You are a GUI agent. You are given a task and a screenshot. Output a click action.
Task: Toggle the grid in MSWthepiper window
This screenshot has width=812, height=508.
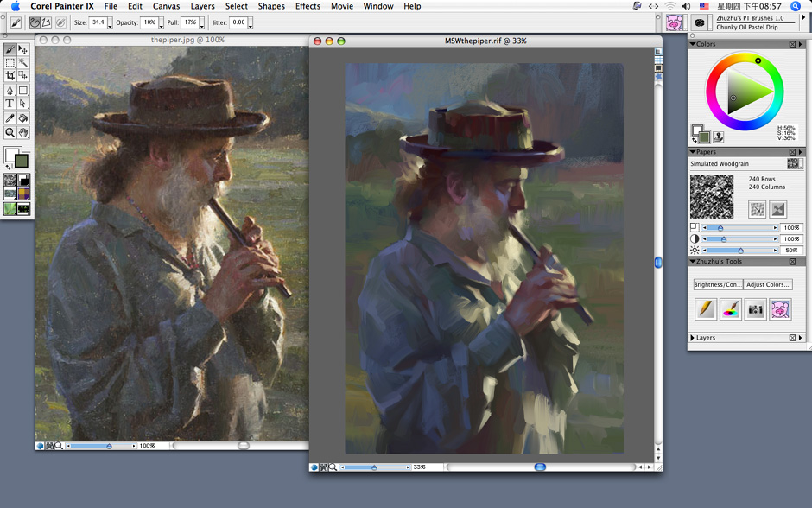click(x=658, y=60)
